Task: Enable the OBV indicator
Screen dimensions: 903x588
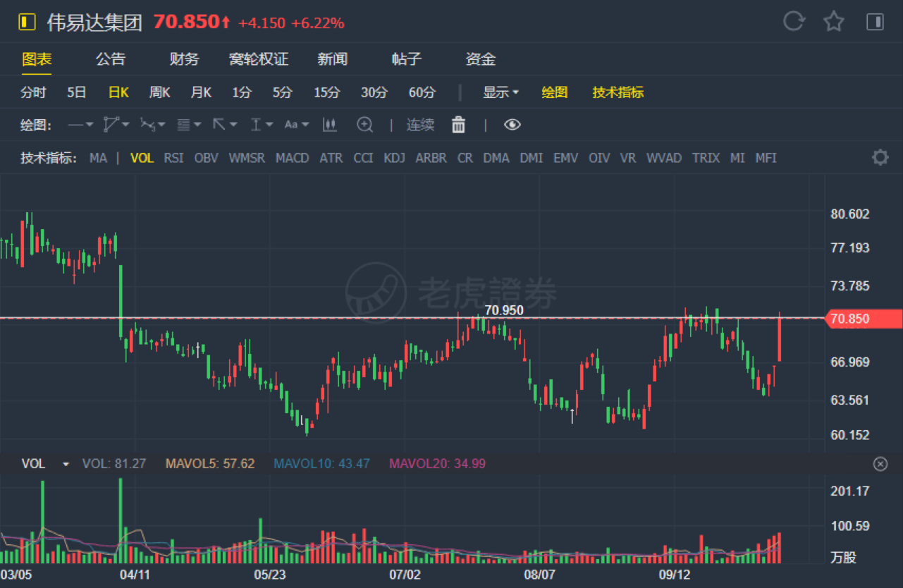Action: [x=207, y=158]
